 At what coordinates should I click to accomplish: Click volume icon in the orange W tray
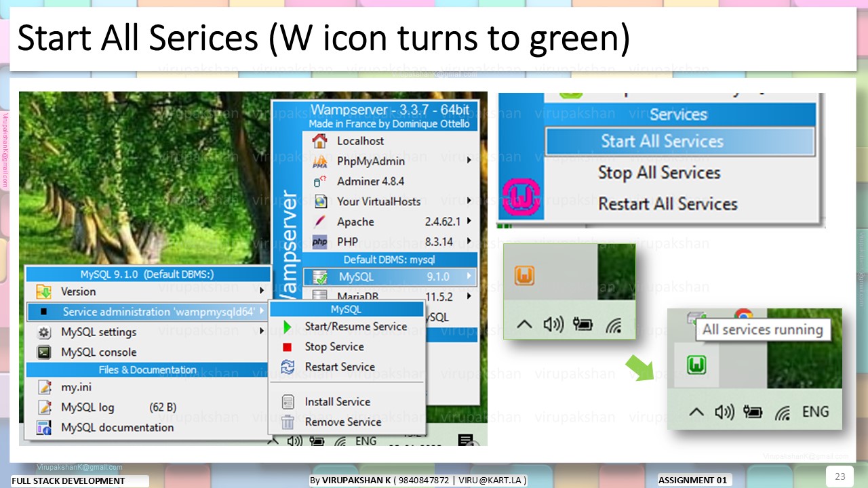tap(553, 325)
